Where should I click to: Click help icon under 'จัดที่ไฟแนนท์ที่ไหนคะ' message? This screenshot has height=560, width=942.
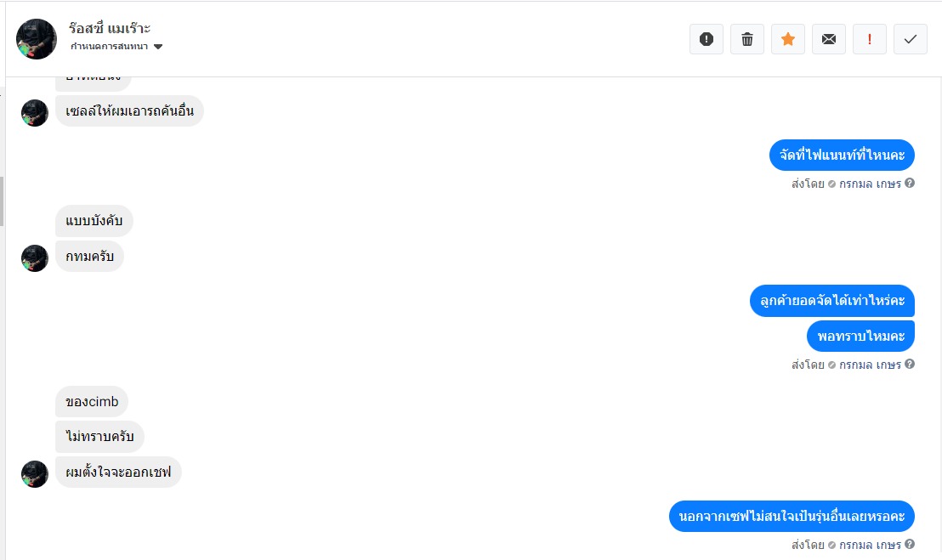910,183
